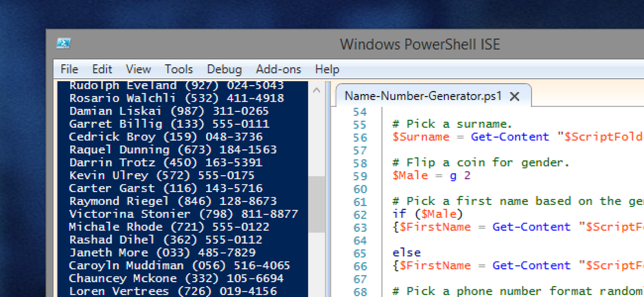Click the Janeth More output line
644x297 pixels.
[162, 252]
